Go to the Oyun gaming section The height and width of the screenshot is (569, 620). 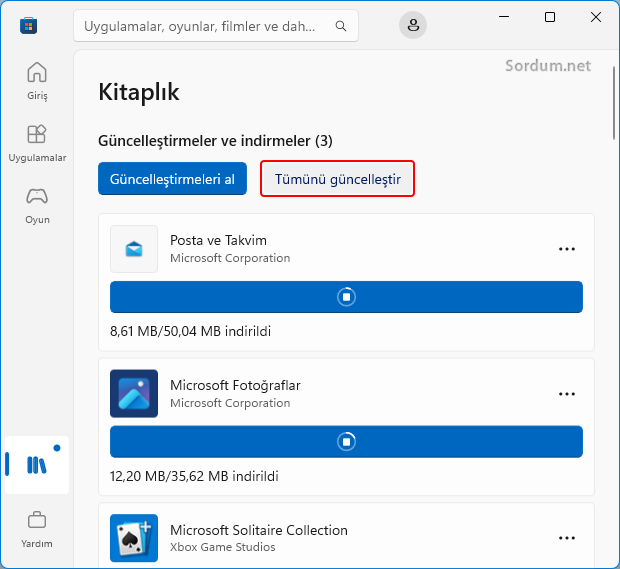37,206
